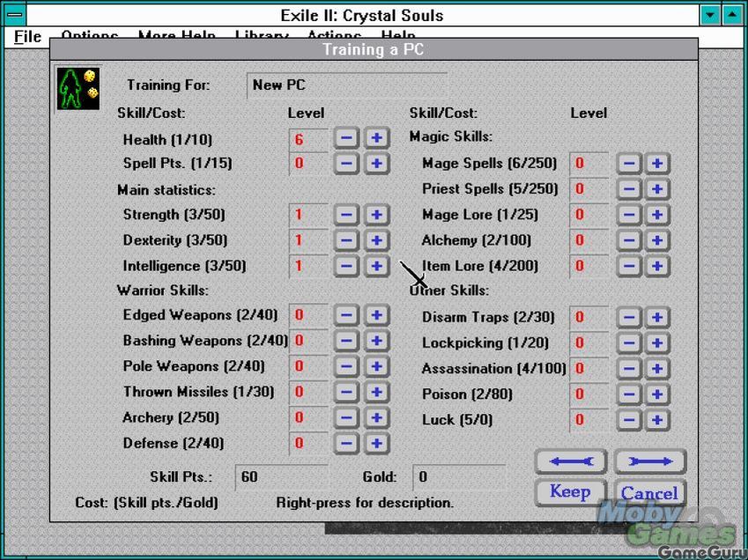Add a point to Pole Weapons
This screenshot has width=748, height=560.
click(x=377, y=366)
